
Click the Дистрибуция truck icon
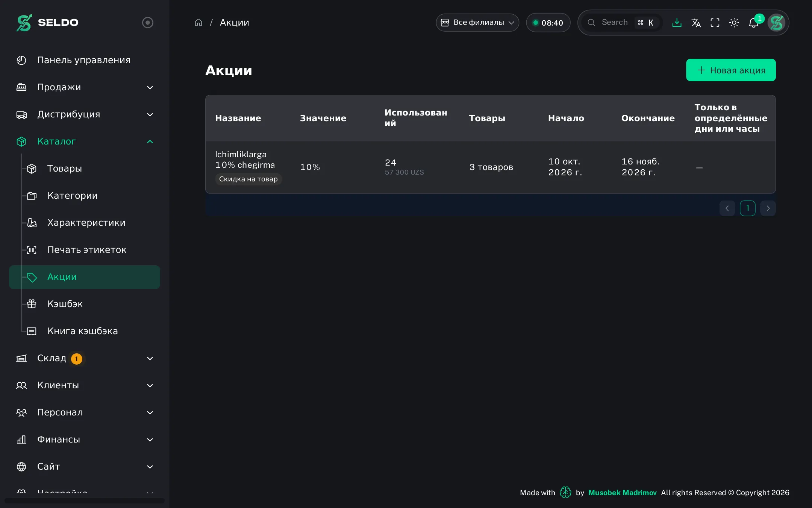[x=21, y=114]
